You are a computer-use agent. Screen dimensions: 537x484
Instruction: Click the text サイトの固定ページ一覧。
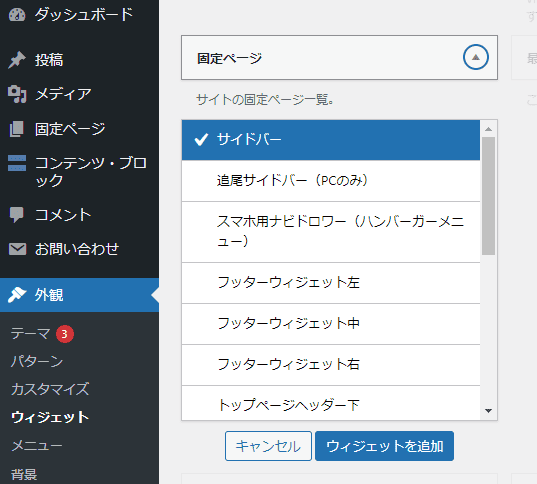[265, 100]
